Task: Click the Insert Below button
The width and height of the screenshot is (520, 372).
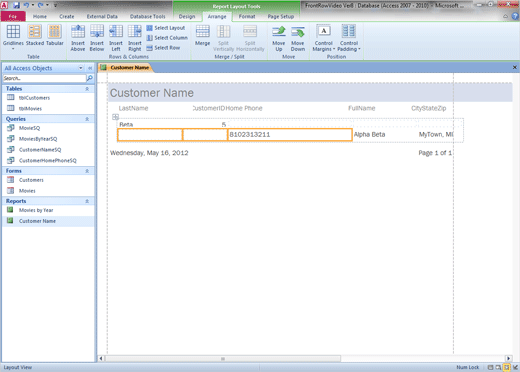Action: tap(97, 38)
